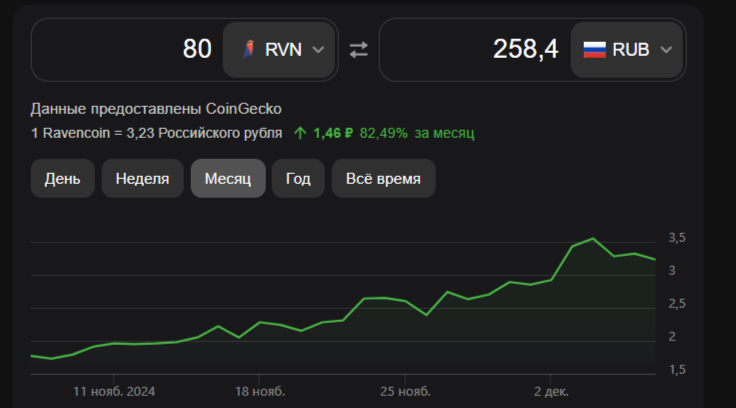
Task: Open the RUB currency dropdown
Action: (627, 50)
